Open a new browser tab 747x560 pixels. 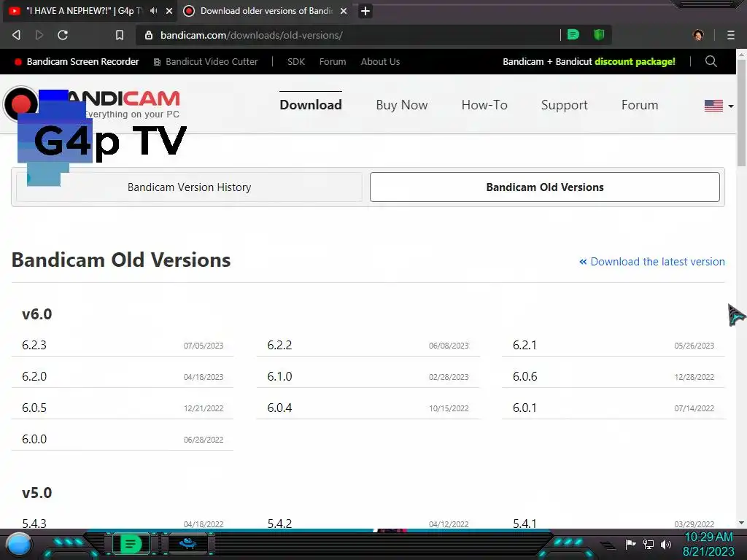(x=365, y=11)
